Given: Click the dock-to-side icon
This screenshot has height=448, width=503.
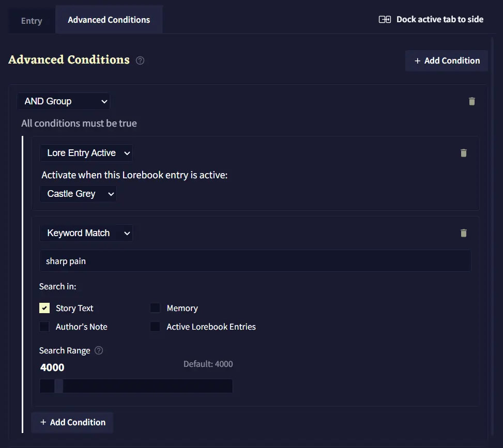Looking at the screenshot, I should point(385,20).
